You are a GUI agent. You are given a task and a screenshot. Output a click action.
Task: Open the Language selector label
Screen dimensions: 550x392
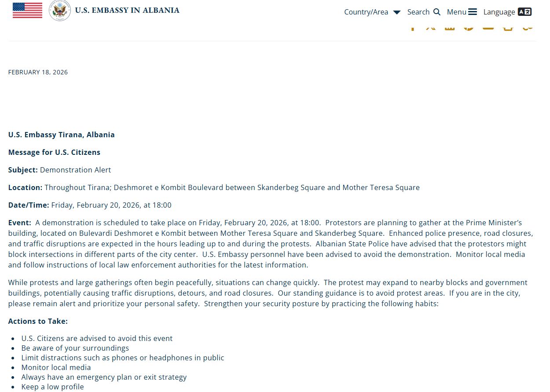499,12
